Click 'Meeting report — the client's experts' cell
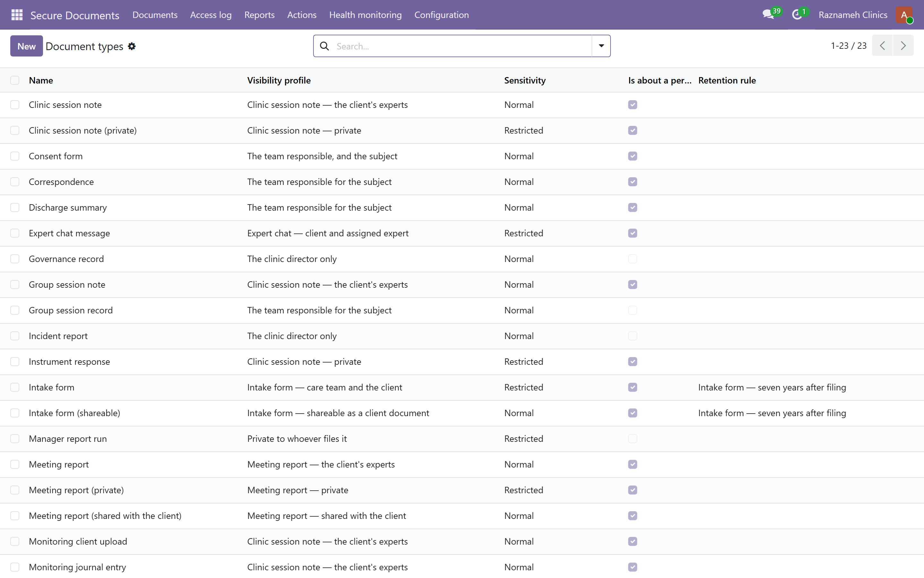The image size is (924, 578). 321,464
